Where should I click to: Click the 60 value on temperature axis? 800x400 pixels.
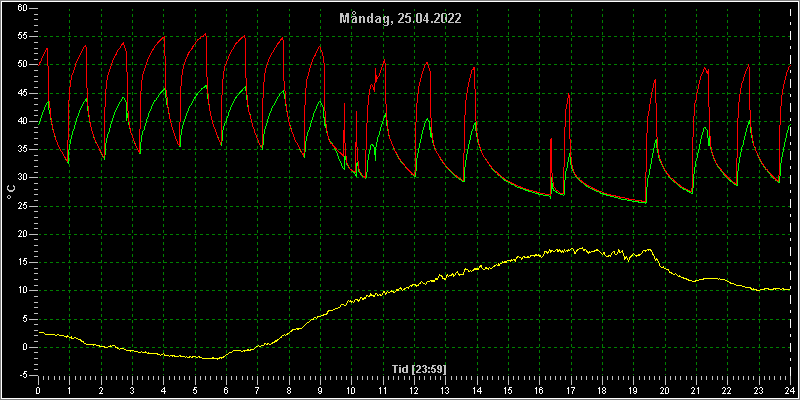[x=21, y=8]
